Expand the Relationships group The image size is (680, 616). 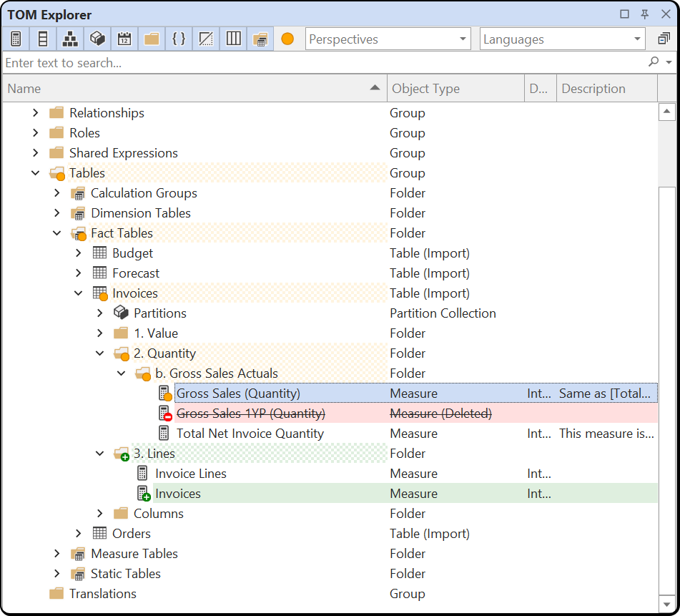(36, 113)
